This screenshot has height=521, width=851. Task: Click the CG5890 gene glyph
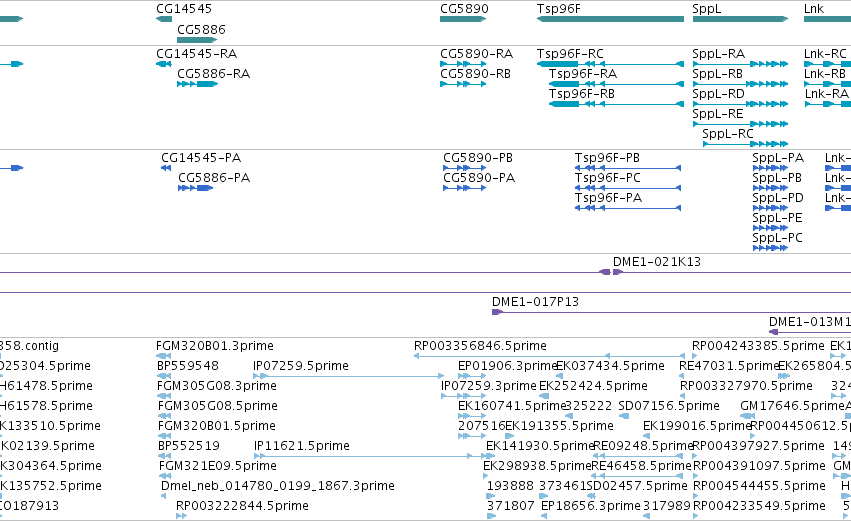pos(462,19)
